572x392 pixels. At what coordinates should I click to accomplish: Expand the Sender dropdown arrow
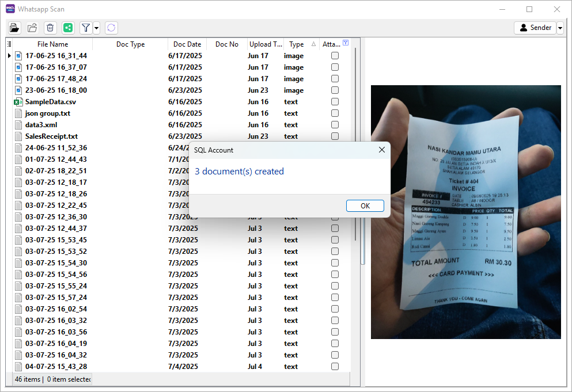click(560, 28)
